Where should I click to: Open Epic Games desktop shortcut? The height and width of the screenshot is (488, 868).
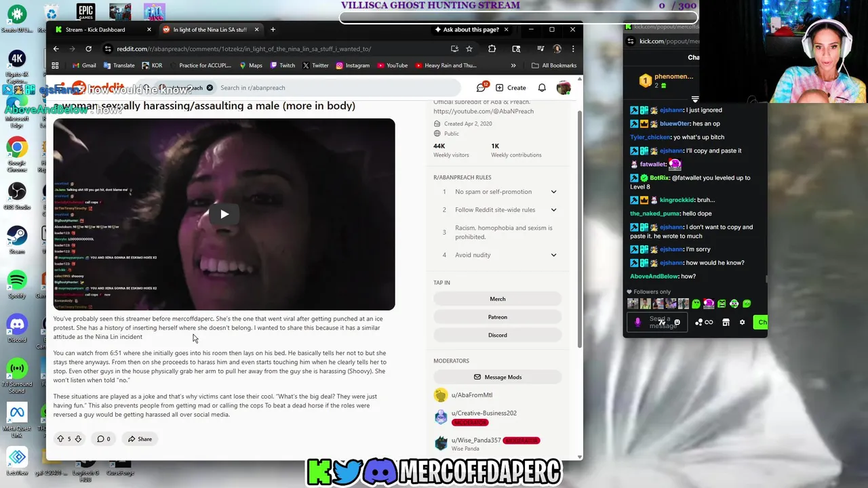[85, 12]
